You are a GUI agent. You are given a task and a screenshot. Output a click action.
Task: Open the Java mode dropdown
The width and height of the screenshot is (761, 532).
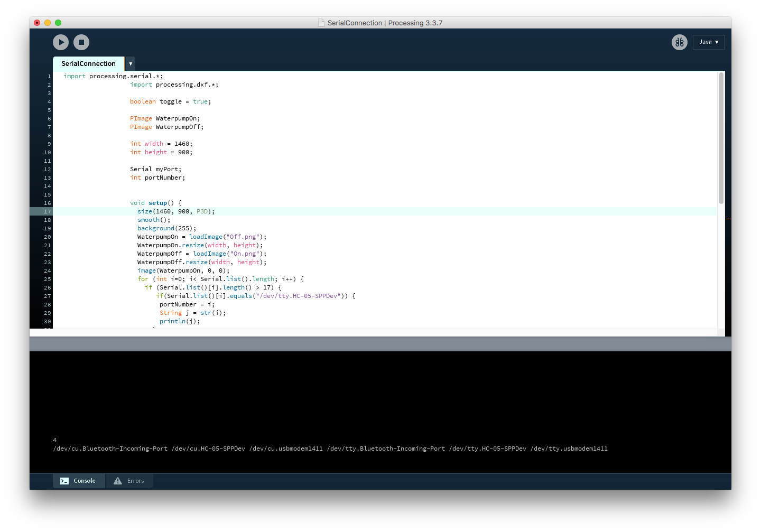(x=709, y=42)
